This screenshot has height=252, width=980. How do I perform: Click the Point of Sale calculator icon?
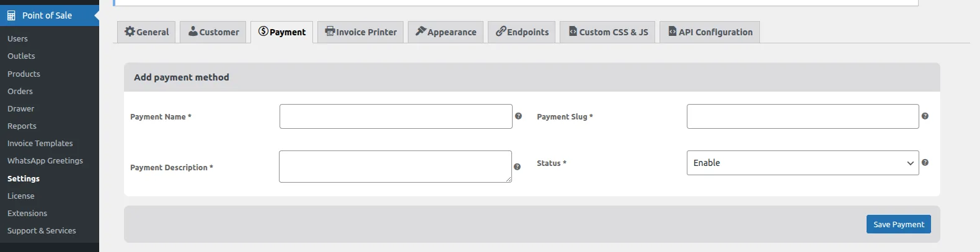coord(11,15)
